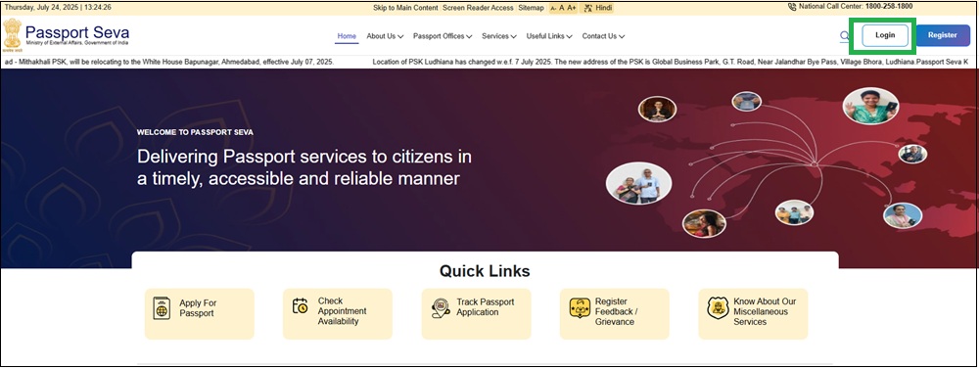Expand the About Us dropdown menu

(385, 36)
